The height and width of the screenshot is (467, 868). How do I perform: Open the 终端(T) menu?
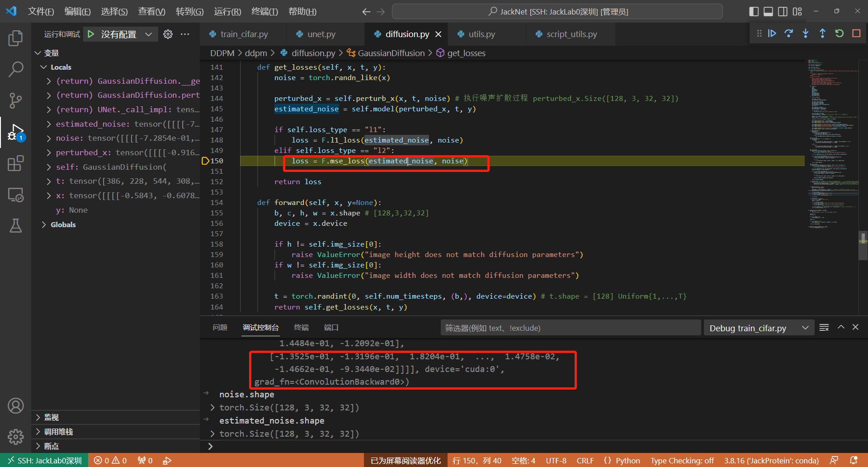tap(264, 12)
